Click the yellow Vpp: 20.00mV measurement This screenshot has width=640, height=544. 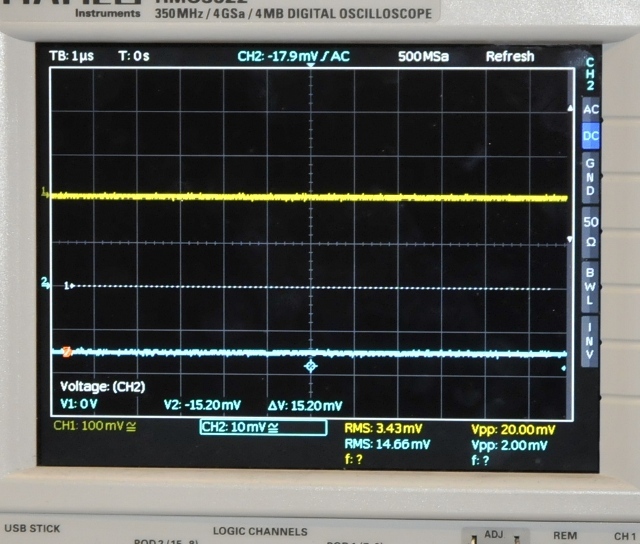[513, 430]
